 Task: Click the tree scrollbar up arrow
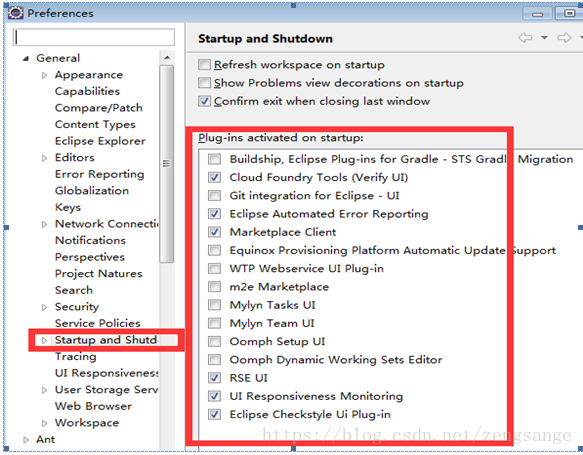click(x=167, y=58)
